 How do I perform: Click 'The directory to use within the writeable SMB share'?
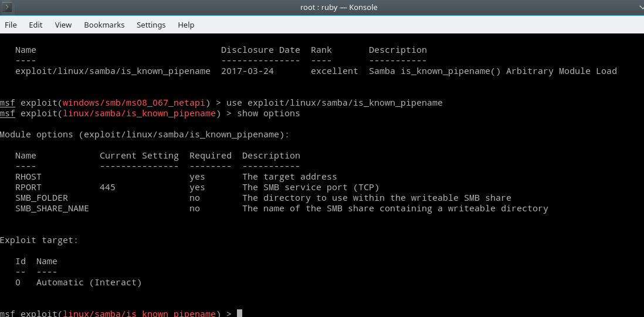tap(377, 198)
